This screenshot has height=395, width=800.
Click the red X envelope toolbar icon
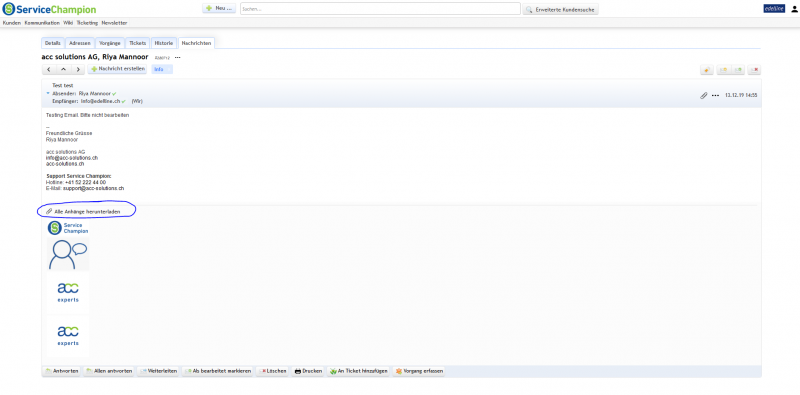tap(754, 69)
